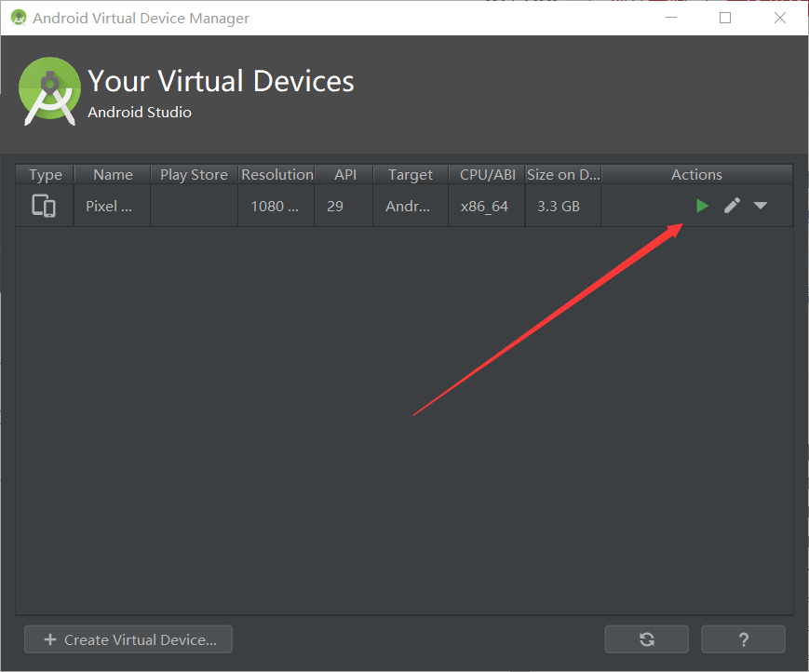Select the 'Pixel ...' name cell

click(x=112, y=206)
